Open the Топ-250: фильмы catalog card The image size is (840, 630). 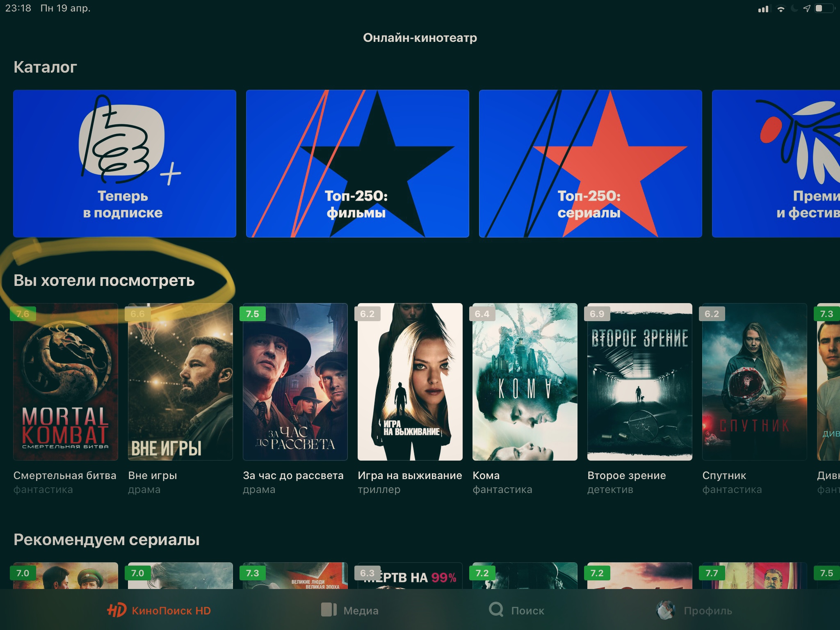tap(357, 163)
